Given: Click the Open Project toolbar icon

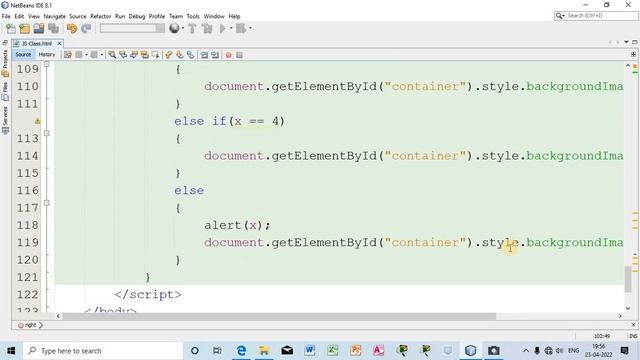Looking at the screenshot, I should (39, 29).
